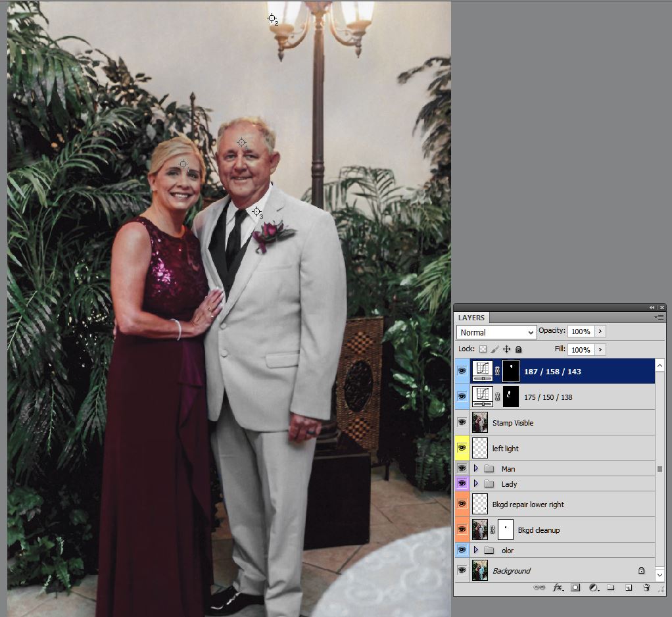Image resolution: width=672 pixels, height=617 pixels.
Task: Select the left light layer thumbnail
Action: click(480, 448)
